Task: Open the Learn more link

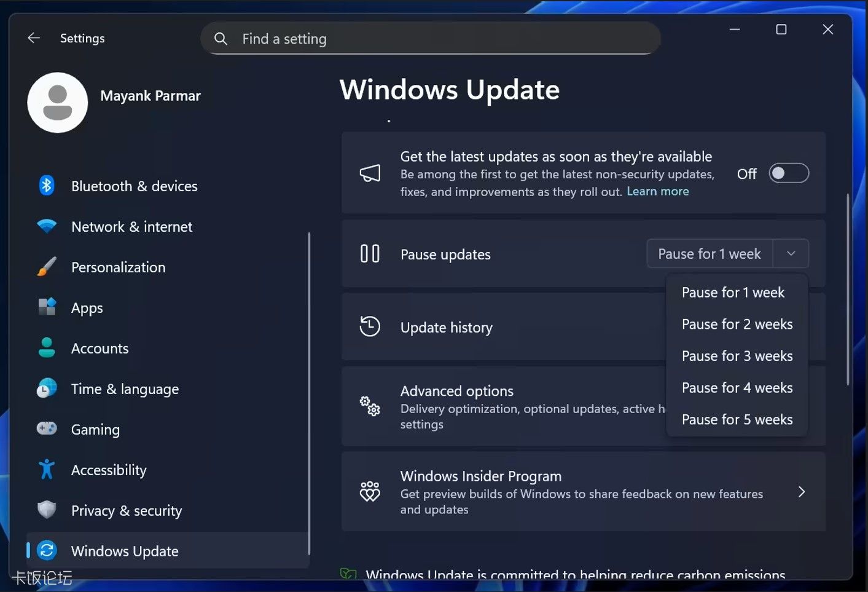Action: pos(657,192)
